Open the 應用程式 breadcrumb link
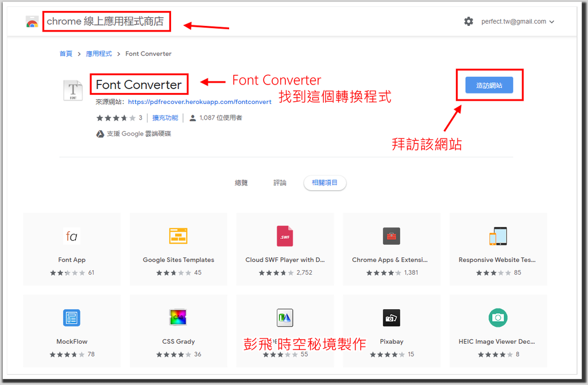 pos(98,53)
